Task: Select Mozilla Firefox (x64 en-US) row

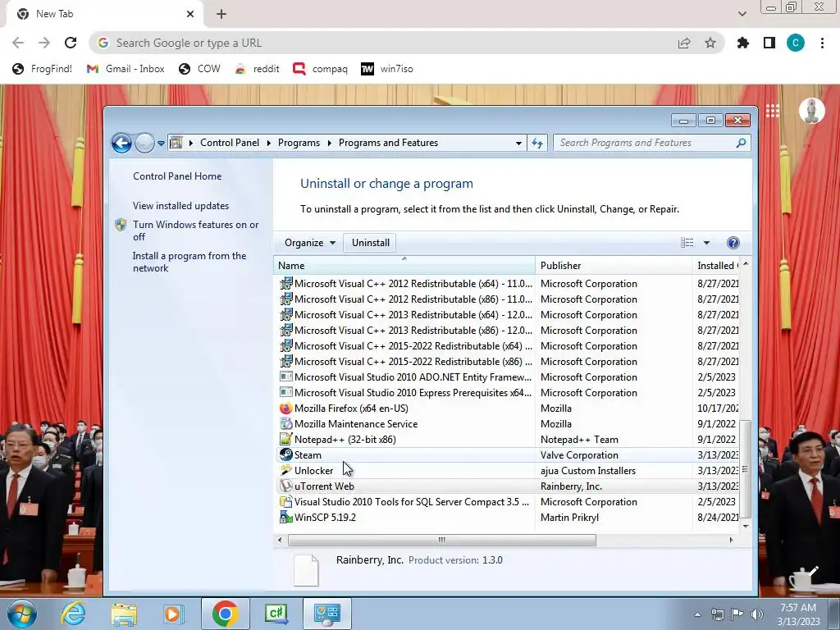Action: tap(508, 409)
